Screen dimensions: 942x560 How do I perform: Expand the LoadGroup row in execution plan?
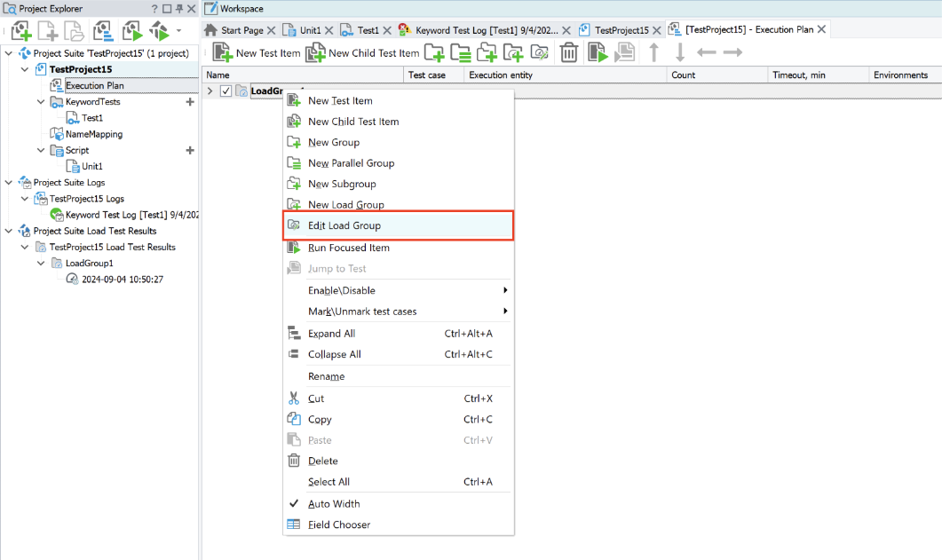click(x=210, y=91)
